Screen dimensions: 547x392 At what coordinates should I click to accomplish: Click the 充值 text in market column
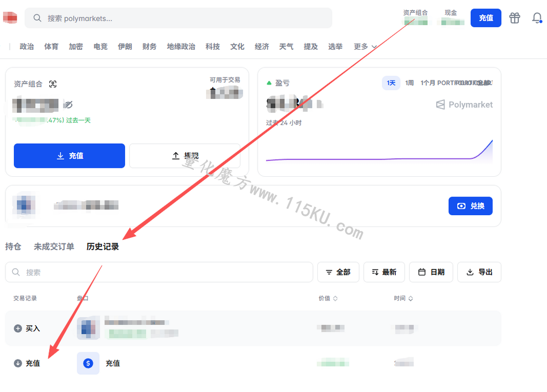pos(113,363)
